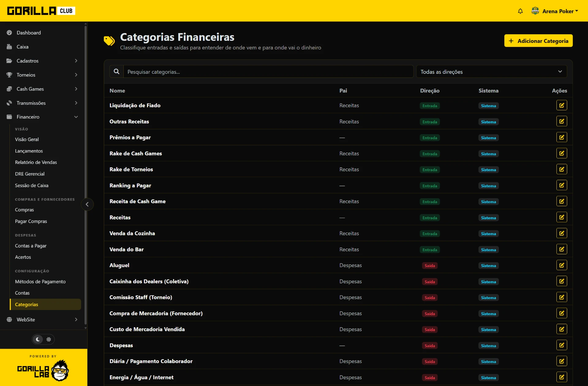
Task: Edit the Receita de Cash Game category
Action: tap(562, 201)
